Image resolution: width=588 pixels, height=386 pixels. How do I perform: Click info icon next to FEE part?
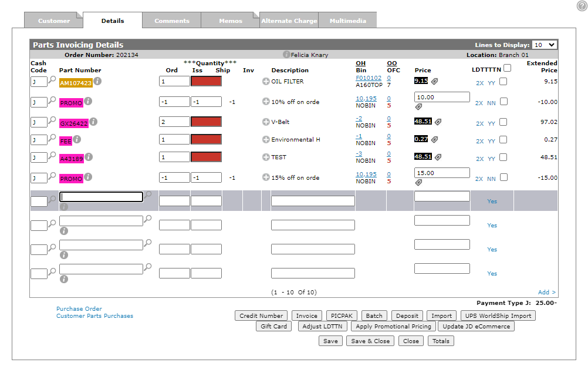(x=77, y=139)
